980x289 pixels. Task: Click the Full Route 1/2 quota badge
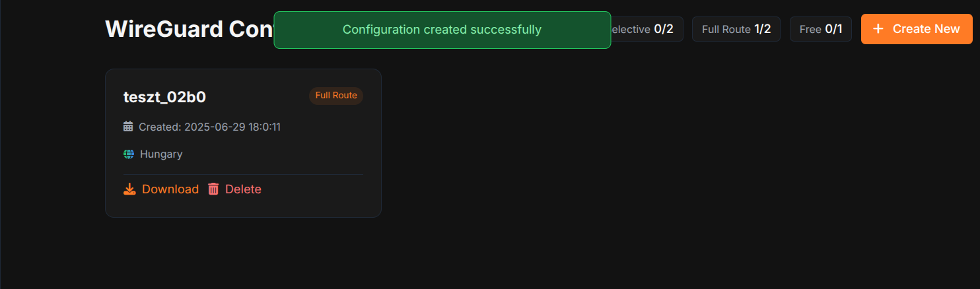pyautogui.click(x=736, y=29)
